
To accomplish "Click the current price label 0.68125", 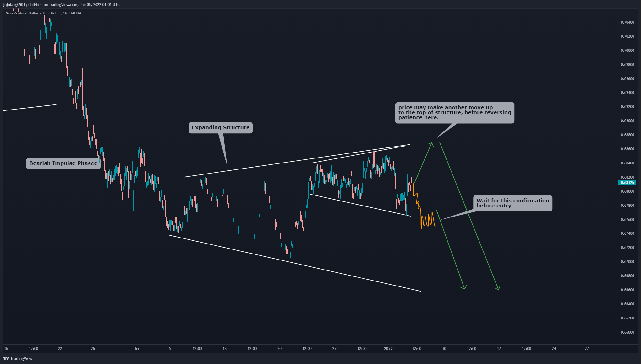I will (x=627, y=183).
